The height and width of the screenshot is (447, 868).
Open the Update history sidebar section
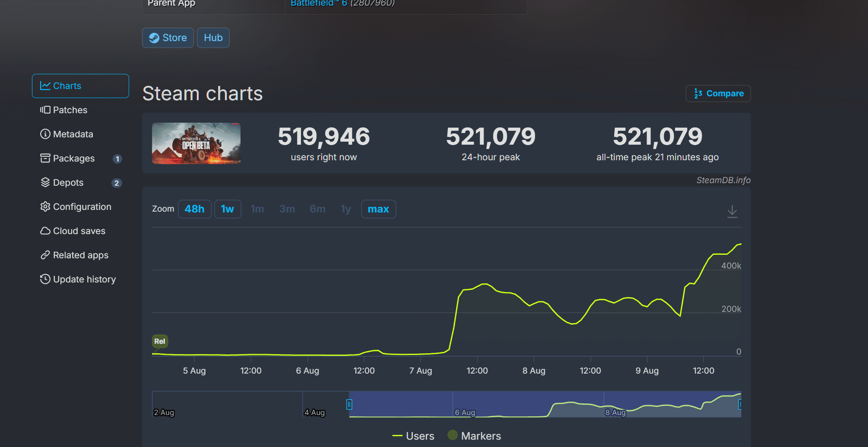click(x=80, y=279)
